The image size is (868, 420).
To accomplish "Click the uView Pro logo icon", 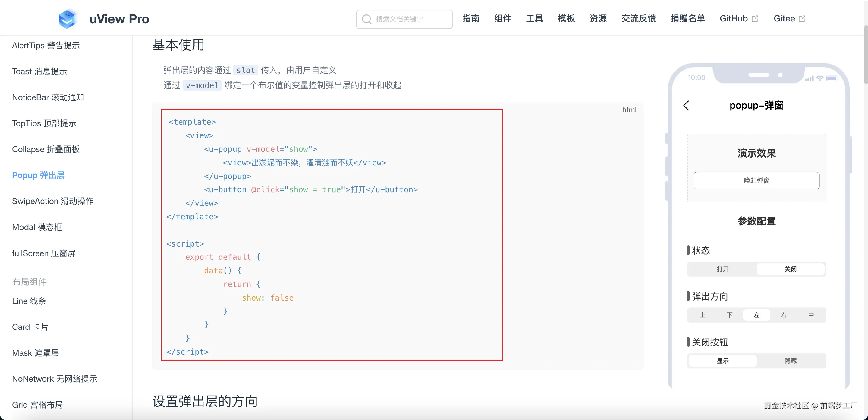I will click(68, 18).
